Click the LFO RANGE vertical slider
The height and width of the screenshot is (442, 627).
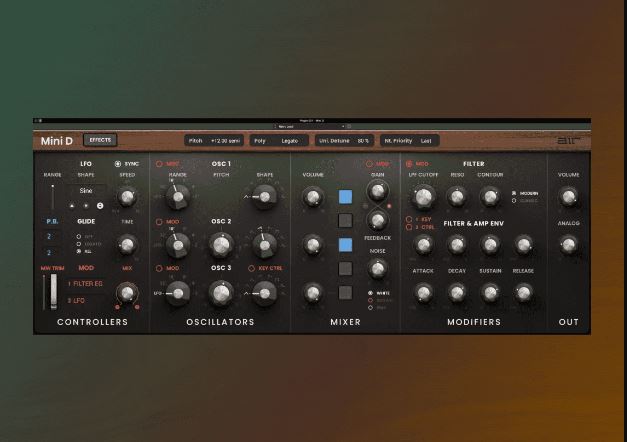tap(52, 197)
